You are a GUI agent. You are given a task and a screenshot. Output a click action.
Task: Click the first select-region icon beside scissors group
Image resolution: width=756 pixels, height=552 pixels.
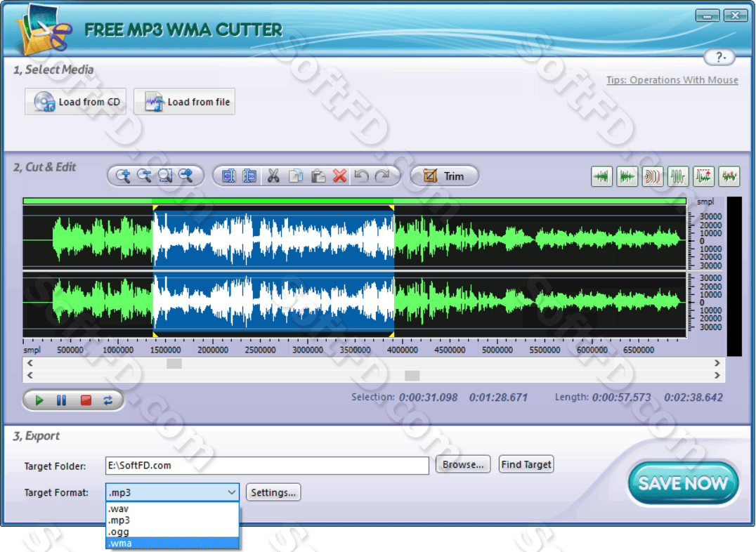tap(228, 176)
